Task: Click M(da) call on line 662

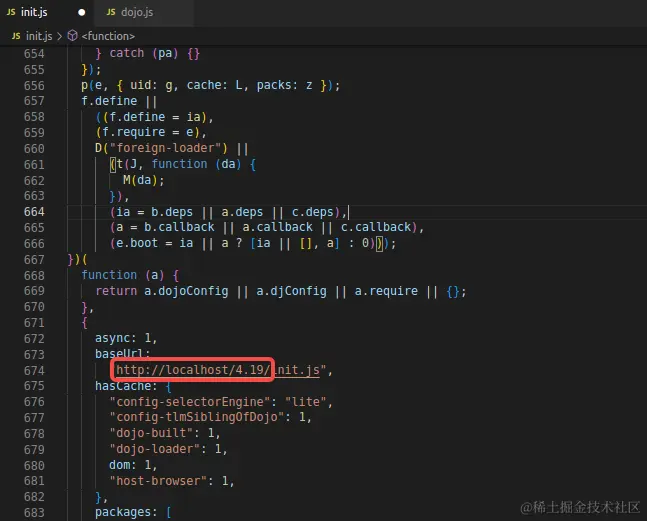Action: (x=141, y=180)
